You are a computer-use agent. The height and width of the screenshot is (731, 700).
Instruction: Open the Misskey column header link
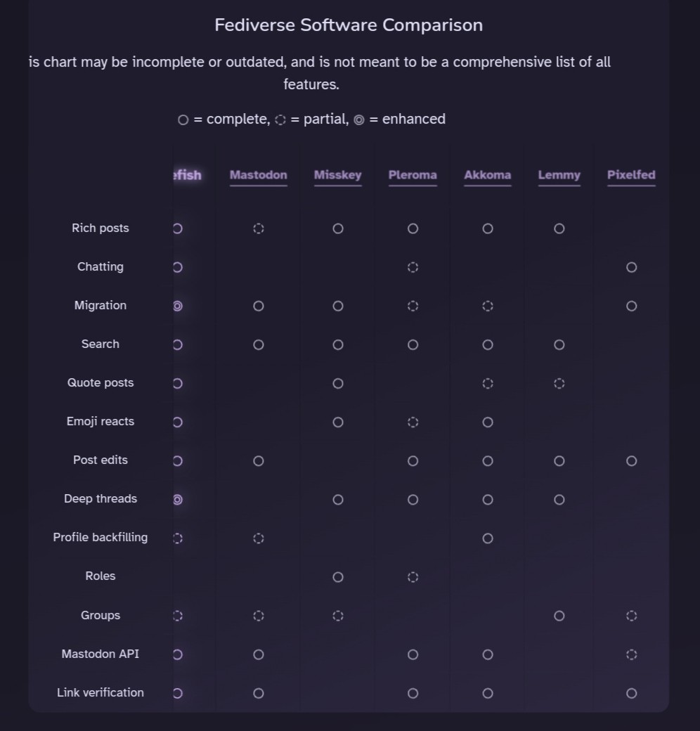(338, 175)
